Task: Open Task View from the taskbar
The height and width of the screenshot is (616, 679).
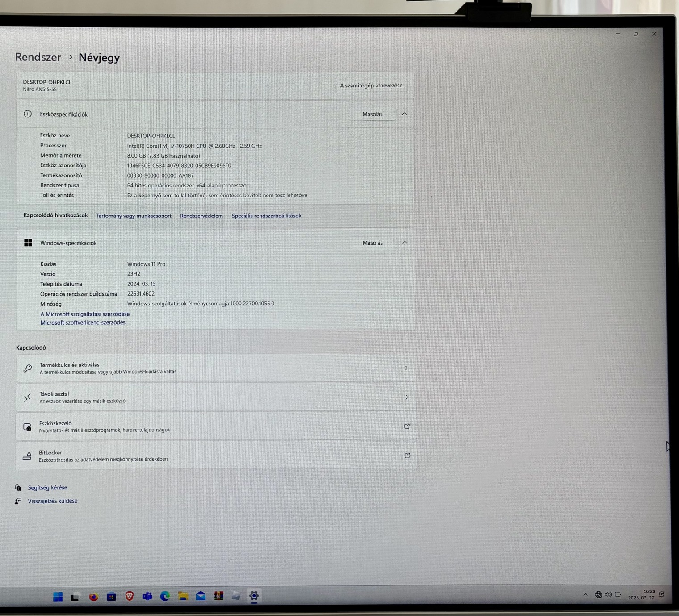Action: pyautogui.click(x=75, y=597)
